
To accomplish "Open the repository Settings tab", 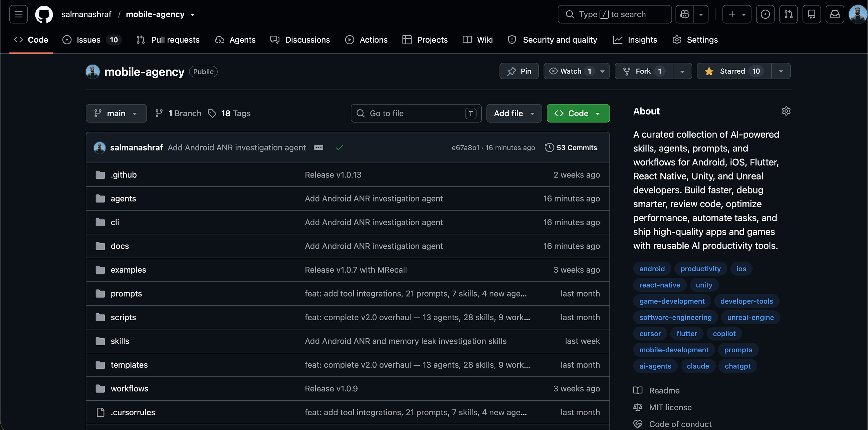I will 695,40.
